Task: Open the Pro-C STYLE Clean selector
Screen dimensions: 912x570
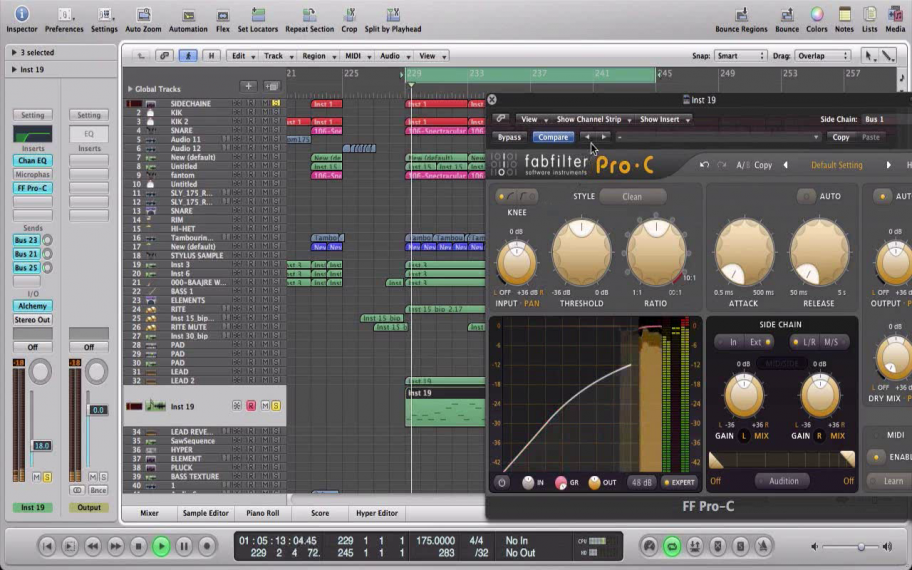Action: (x=632, y=197)
